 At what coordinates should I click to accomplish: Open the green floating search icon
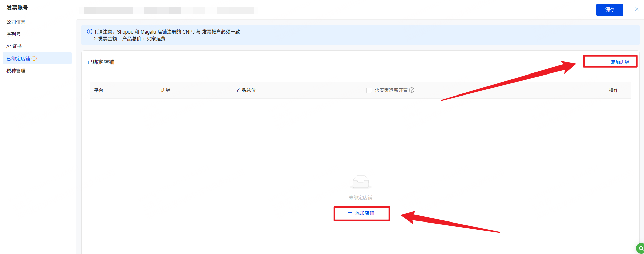click(640, 248)
